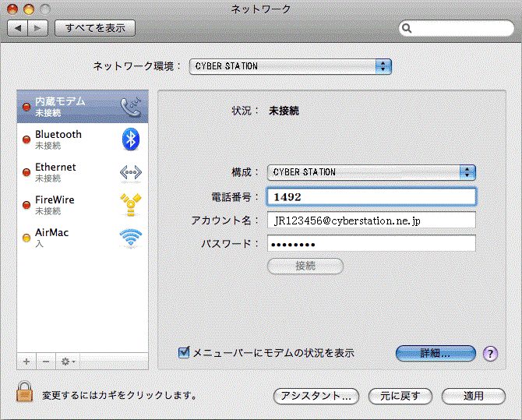Click the Ethernet arrows icon
This screenshot has width=522, height=420.
pos(131,172)
